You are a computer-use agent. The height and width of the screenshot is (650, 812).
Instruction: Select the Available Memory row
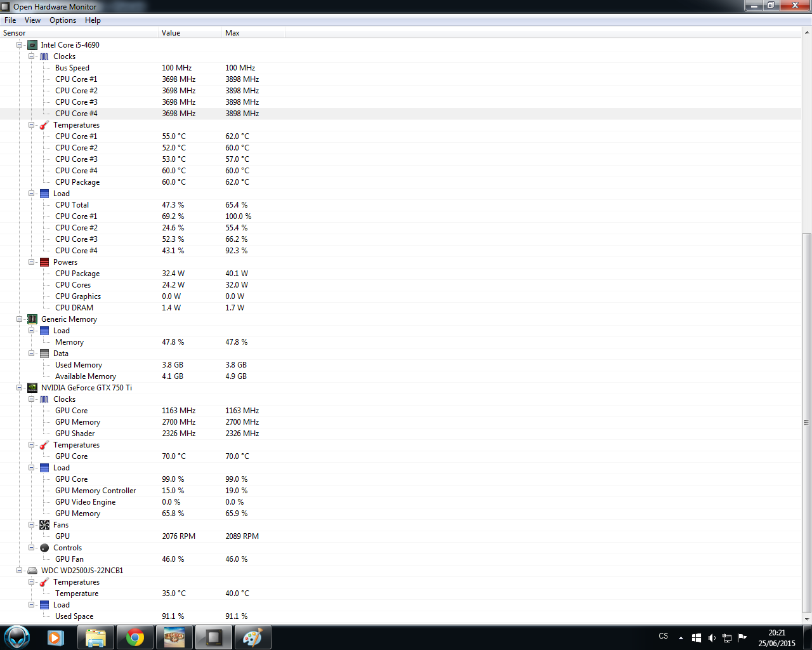401,376
